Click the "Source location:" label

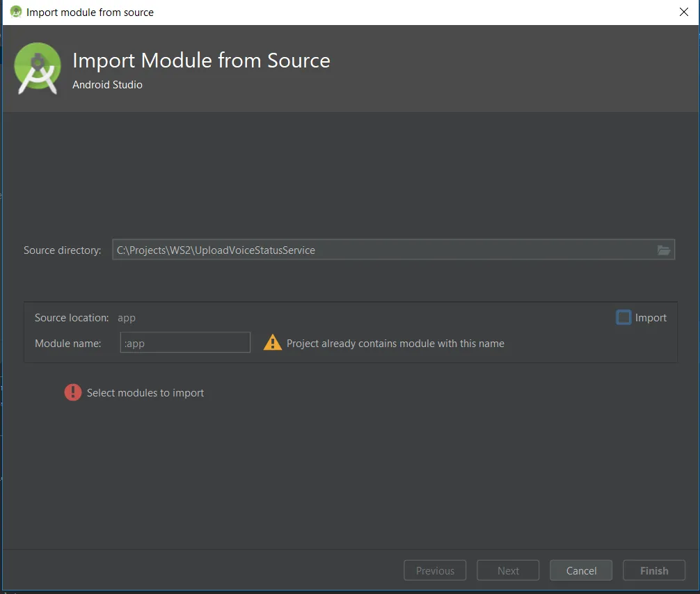point(72,318)
